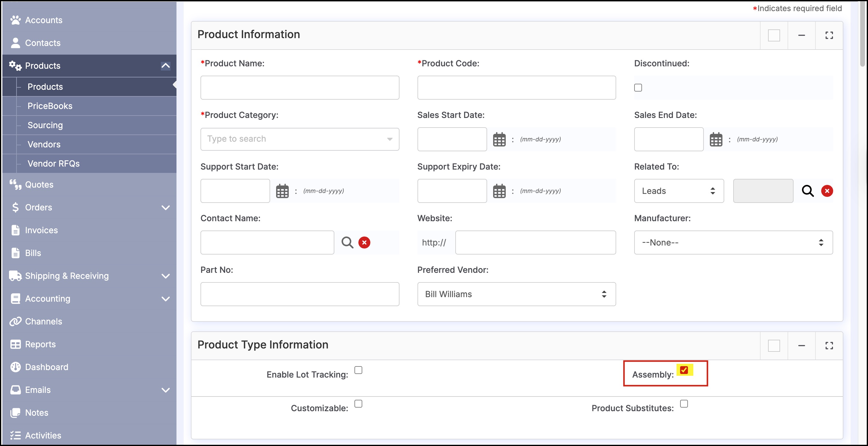868x446 pixels.
Task: Clear Related To field with red X
Action: point(827,191)
